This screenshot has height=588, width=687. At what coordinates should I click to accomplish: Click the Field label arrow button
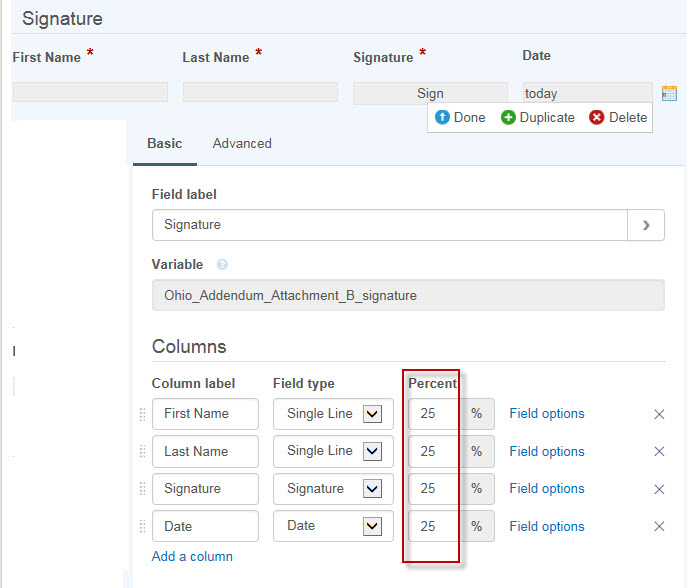point(646,225)
